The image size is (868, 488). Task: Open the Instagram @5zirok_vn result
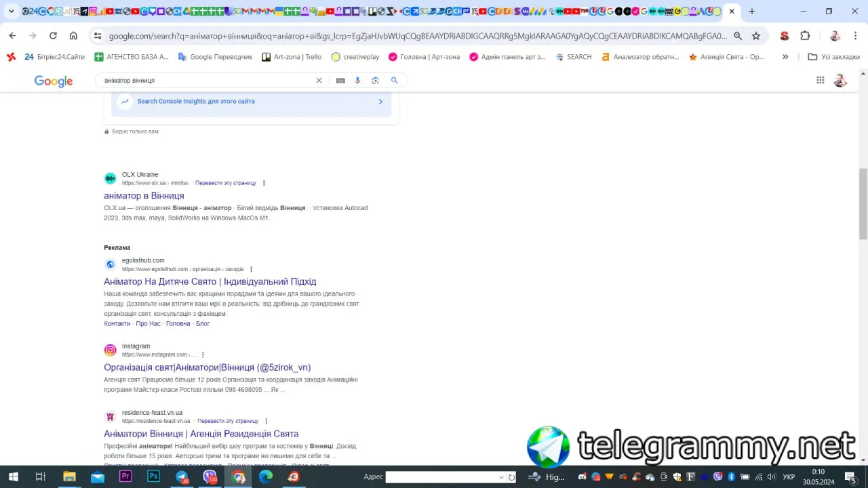pos(208,368)
